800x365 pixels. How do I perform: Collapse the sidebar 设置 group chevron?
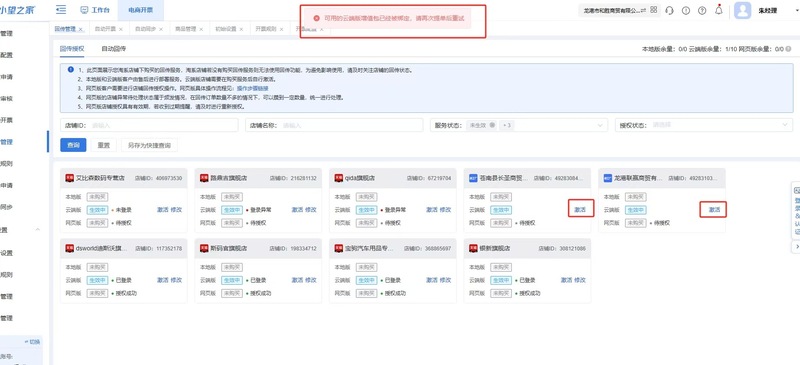pos(37,230)
